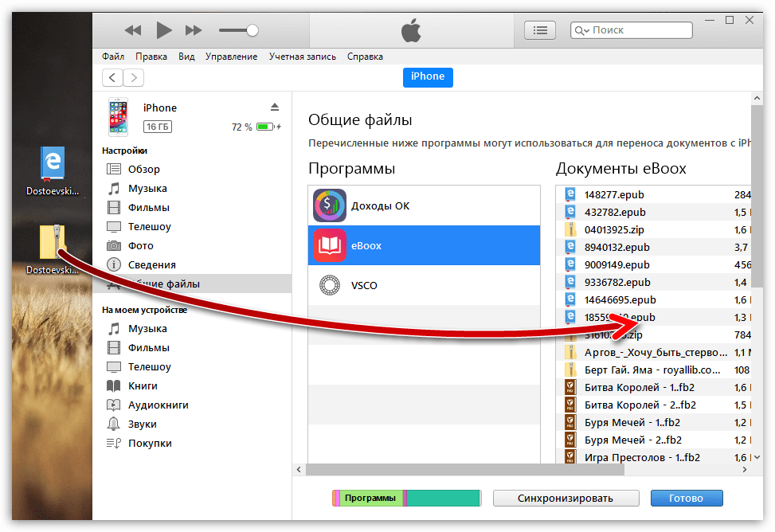Select file 148277.epub
Viewport: 775px width, 532px height.
click(x=653, y=195)
